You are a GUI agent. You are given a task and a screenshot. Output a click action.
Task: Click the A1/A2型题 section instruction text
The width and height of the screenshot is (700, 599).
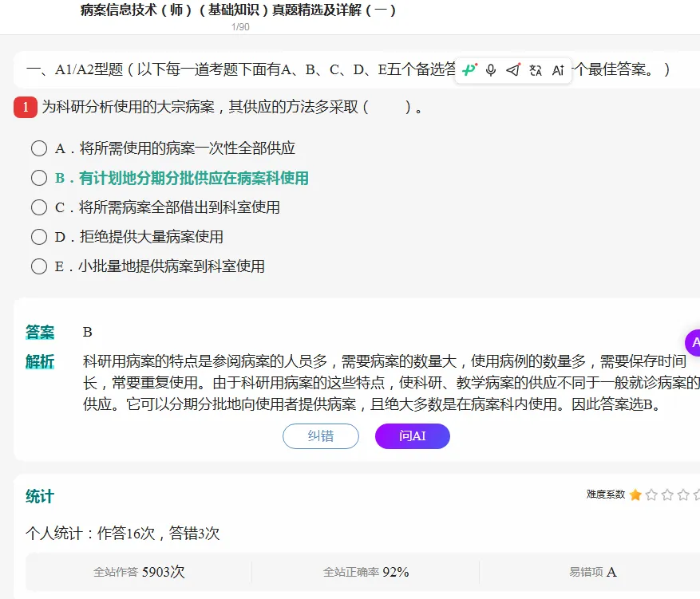pos(348,69)
